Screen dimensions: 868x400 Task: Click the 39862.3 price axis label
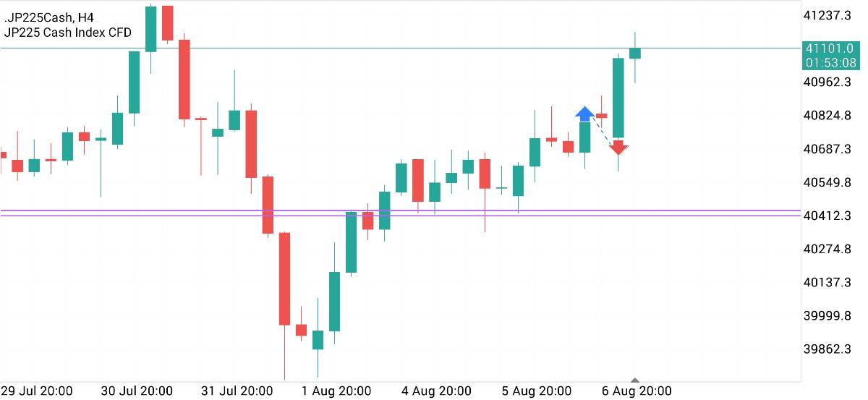(827, 349)
